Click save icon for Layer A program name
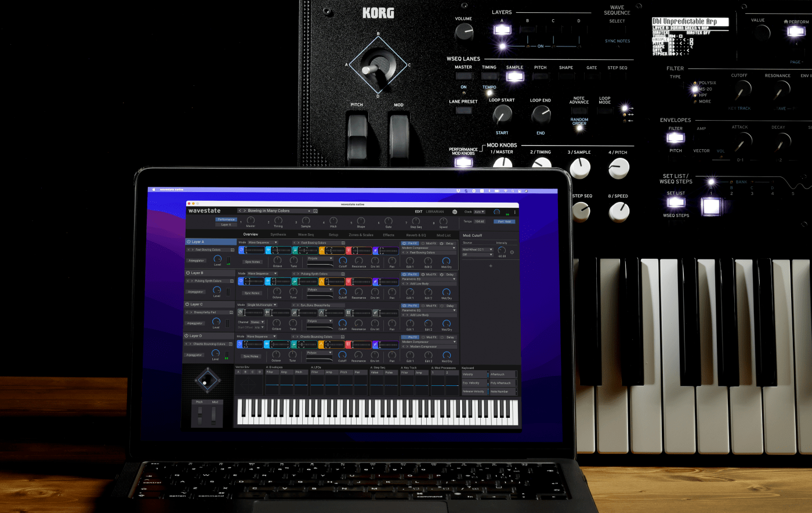812x513 pixels. pyautogui.click(x=233, y=250)
